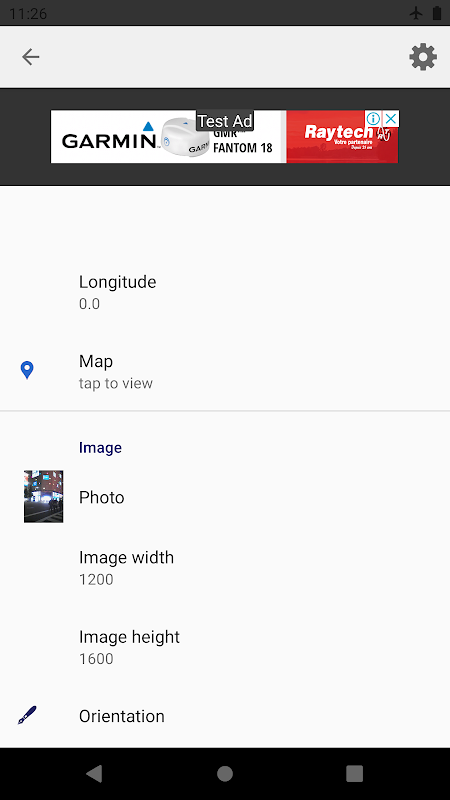Open the photo thumbnail preview
This screenshot has height=800, width=450.
point(43,496)
